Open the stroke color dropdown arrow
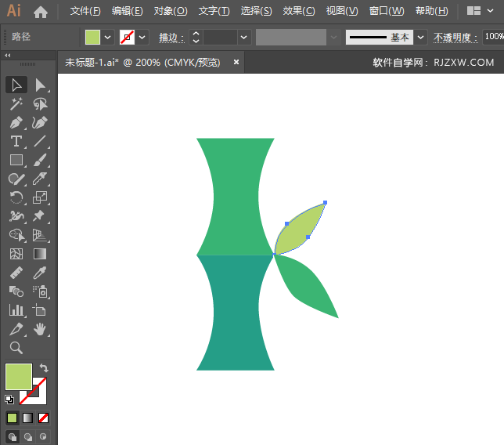This screenshot has width=504, height=445. coord(142,37)
